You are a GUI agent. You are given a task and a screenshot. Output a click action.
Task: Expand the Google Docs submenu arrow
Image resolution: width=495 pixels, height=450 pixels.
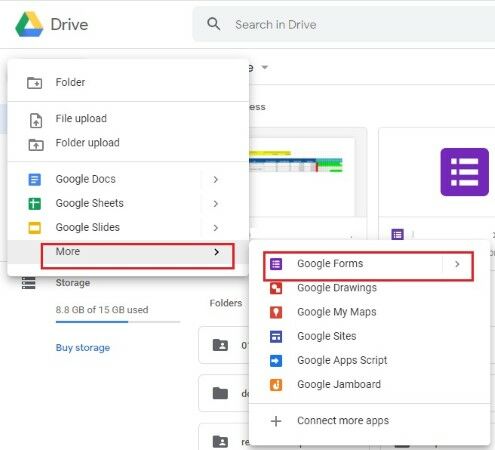tap(216, 180)
